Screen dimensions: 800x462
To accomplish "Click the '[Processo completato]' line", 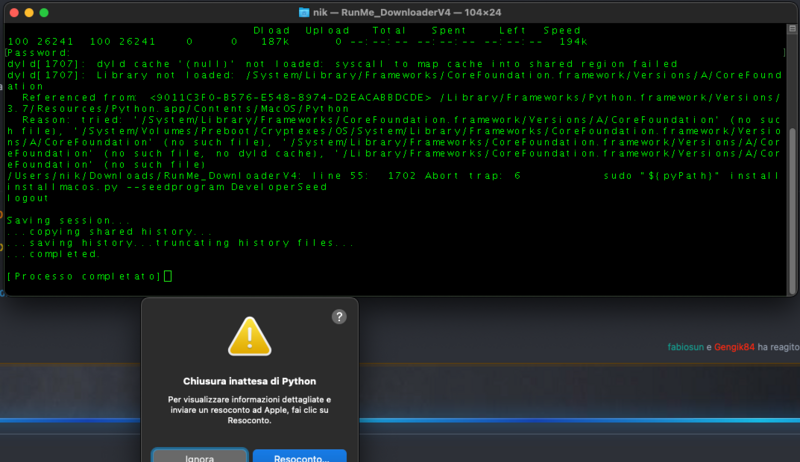I will [84, 276].
